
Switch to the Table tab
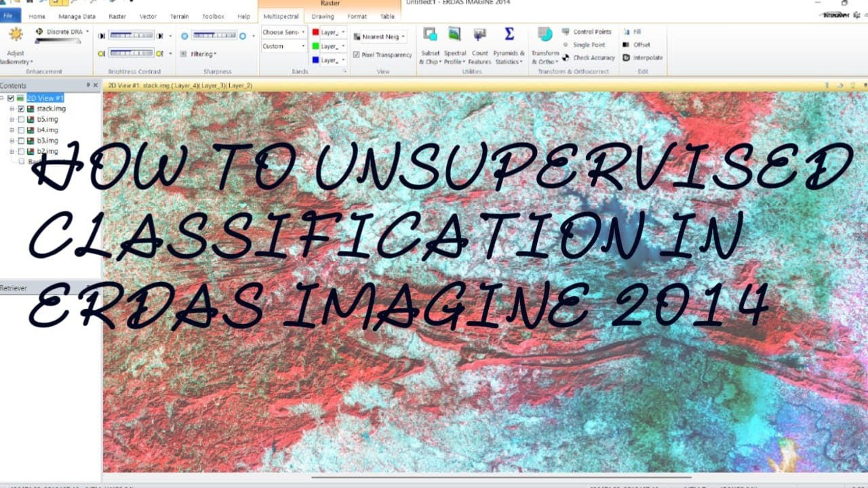point(387,16)
